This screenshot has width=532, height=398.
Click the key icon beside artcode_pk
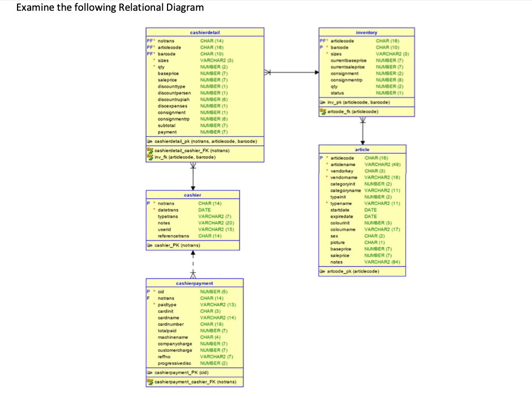(x=323, y=271)
